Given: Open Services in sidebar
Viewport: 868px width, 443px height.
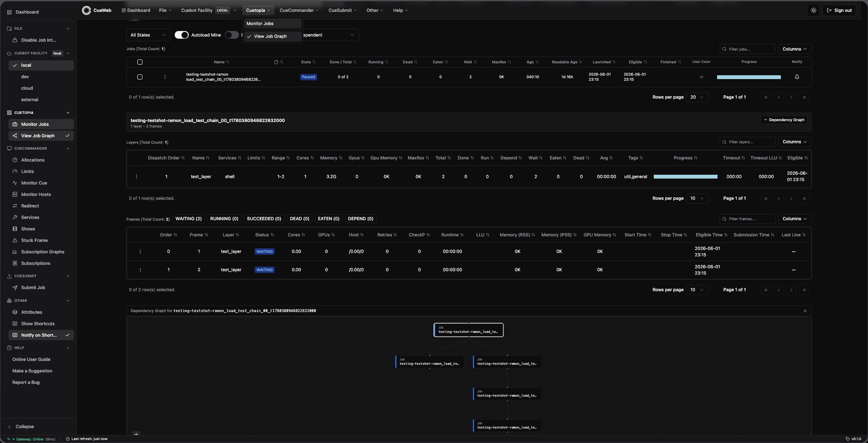Looking at the screenshot, I should point(41,217).
